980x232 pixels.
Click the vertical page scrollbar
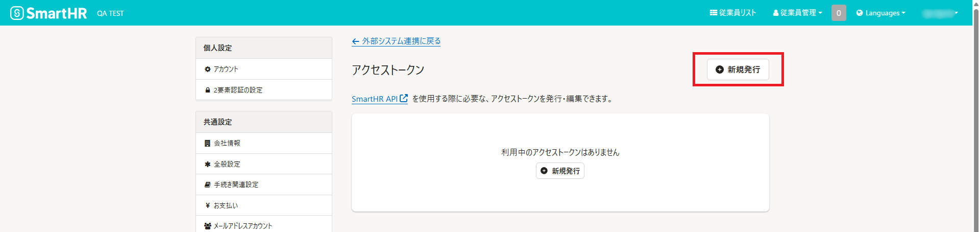tap(976, 116)
